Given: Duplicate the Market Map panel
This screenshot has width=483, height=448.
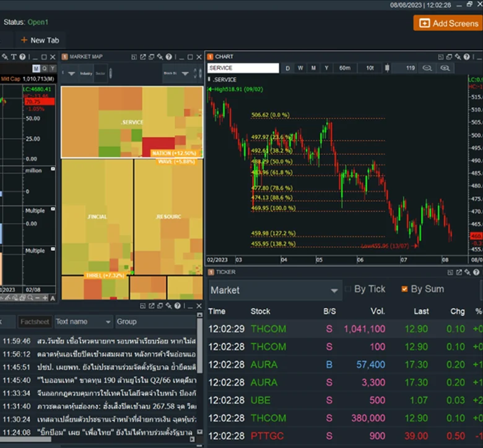Looking at the screenshot, I should pos(151,57).
